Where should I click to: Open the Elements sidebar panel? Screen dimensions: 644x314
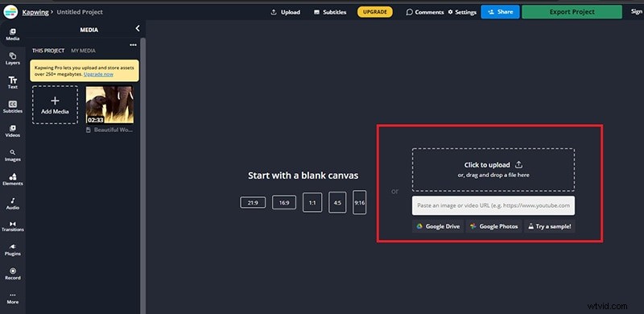pos(12,180)
